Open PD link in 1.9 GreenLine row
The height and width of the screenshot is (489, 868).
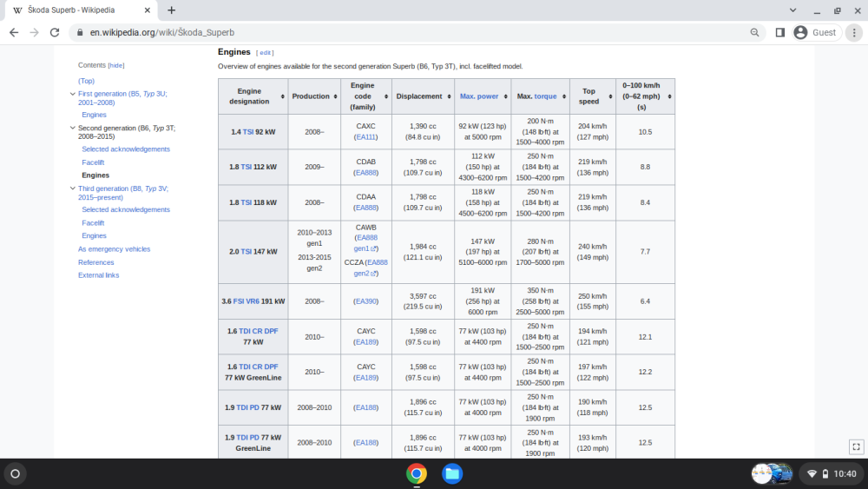pyautogui.click(x=254, y=438)
